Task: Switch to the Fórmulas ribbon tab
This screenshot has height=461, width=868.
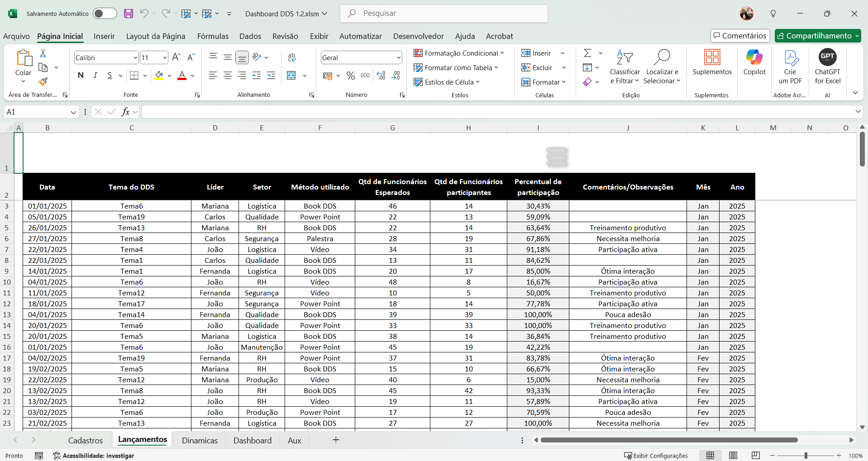Action: (213, 36)
